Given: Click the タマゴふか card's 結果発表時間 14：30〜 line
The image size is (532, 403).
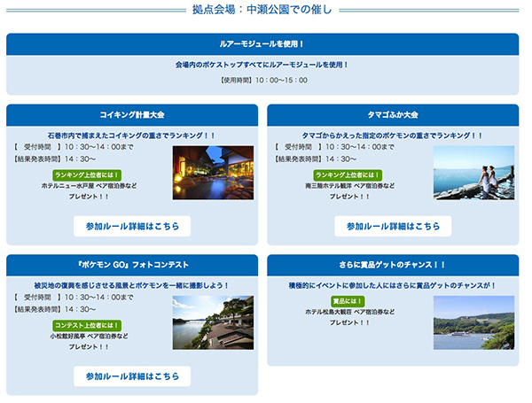Looking at the screenshot, I should pos(316,159).
